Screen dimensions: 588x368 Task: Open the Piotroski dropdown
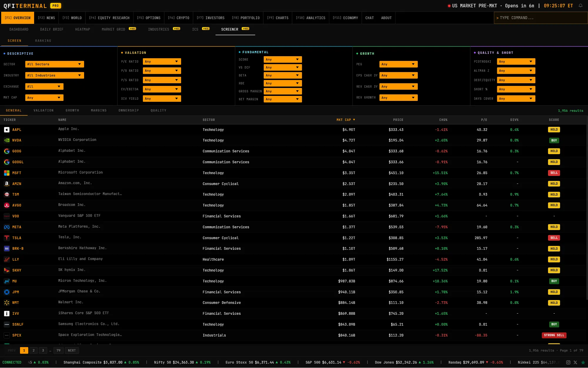(516, 61)
